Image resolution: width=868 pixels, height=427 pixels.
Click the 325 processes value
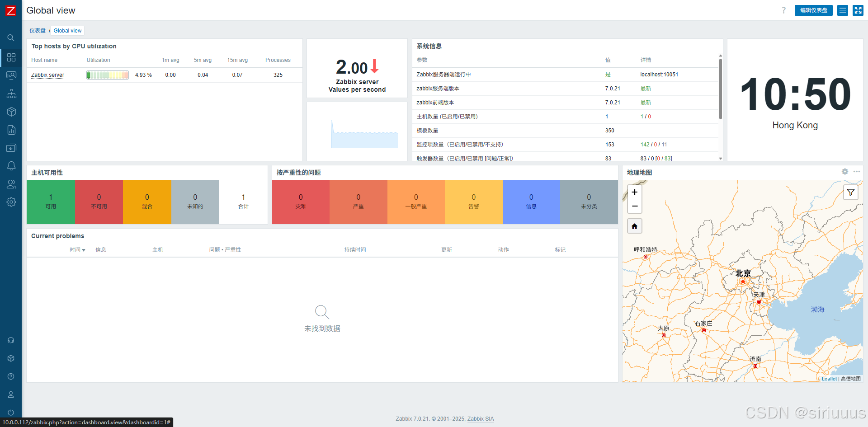tap(278, 75)
